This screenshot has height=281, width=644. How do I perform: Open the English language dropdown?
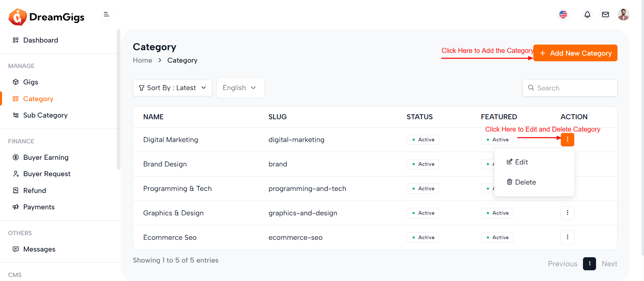pyautogui.click(x=240, y=88)
